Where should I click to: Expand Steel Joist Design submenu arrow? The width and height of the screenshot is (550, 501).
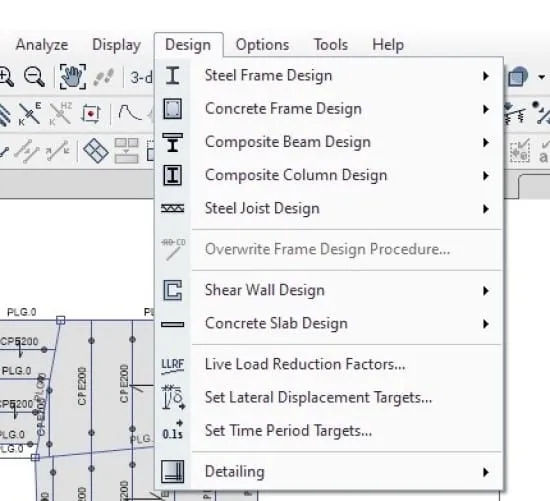(x=486, y=209)
